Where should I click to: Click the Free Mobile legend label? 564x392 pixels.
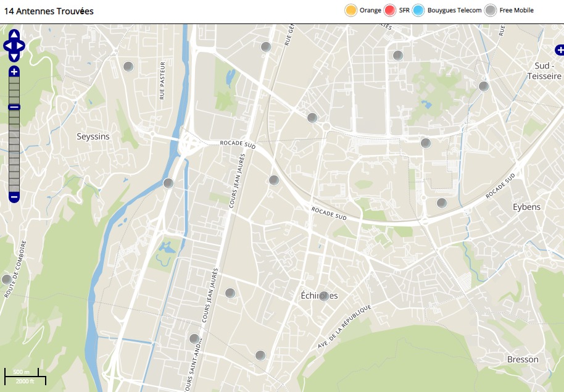pyautogui.click(x=516, y=10)
